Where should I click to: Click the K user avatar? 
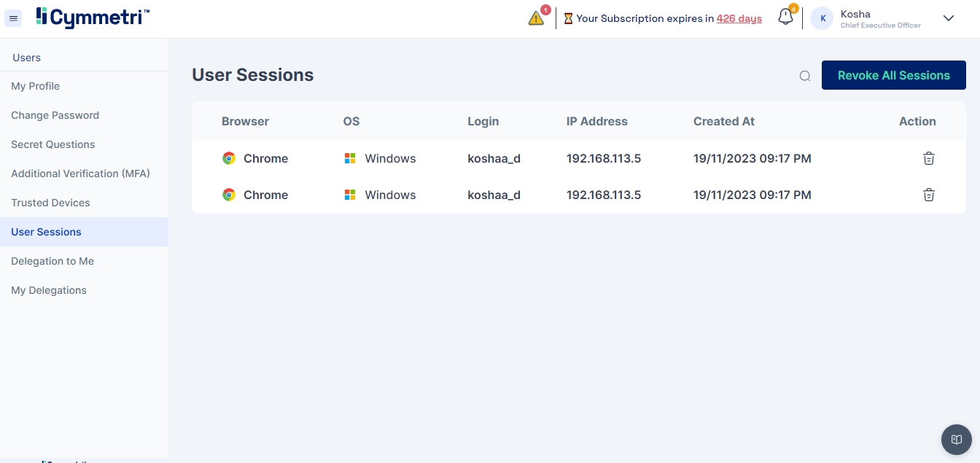click(822, 19)
